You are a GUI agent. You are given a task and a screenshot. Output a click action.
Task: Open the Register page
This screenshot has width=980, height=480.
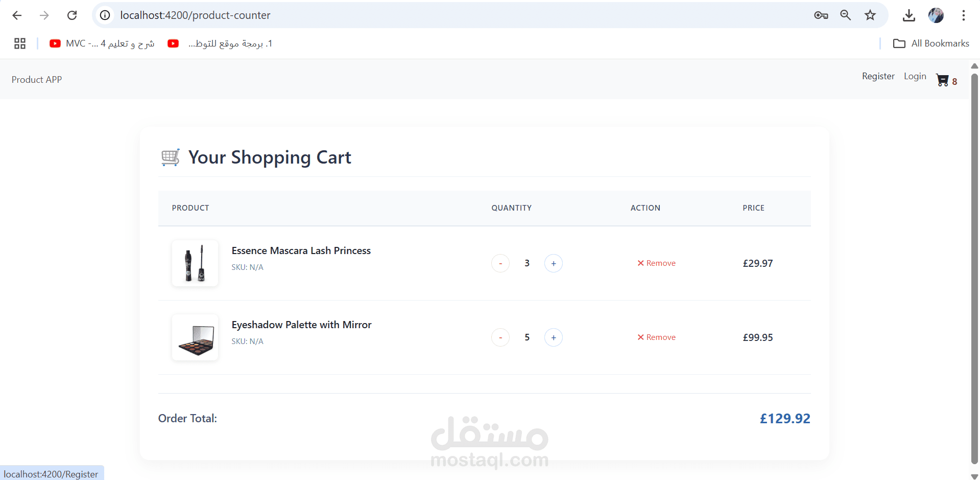pos(878,76)
